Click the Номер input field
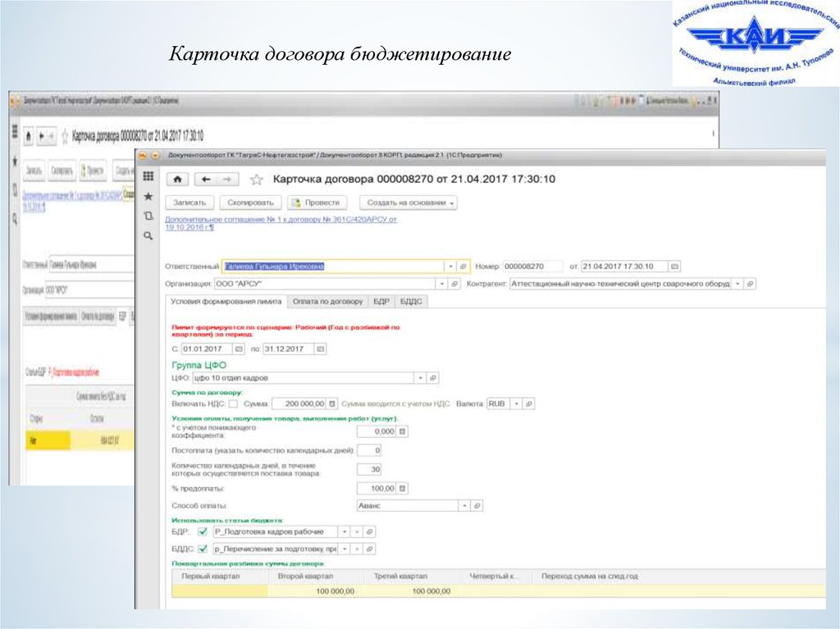The height and width of the screenshot is (629, 840). (x=532, y=267)
